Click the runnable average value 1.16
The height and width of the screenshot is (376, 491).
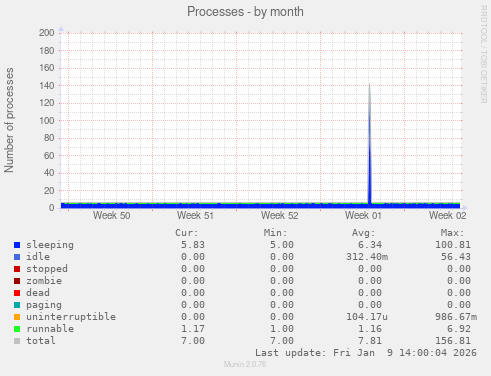(370, 329)
